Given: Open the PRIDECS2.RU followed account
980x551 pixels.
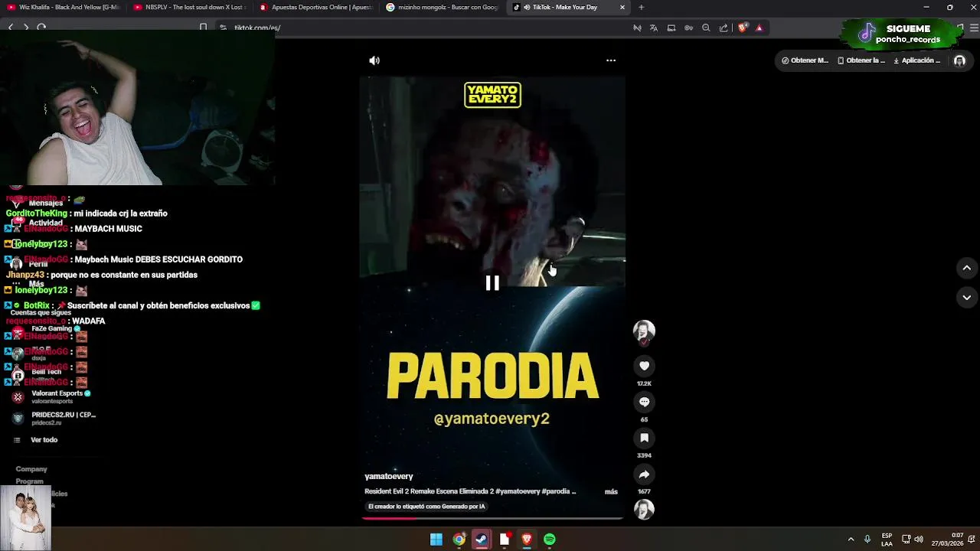Looking at the screenshot, I should pos(54,418).
